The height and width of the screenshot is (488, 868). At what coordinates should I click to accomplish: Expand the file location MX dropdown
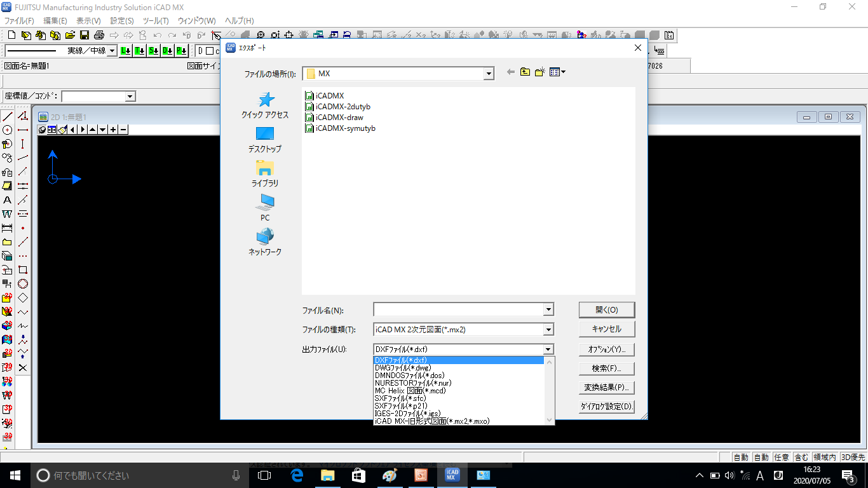click(x=488, y=74)
